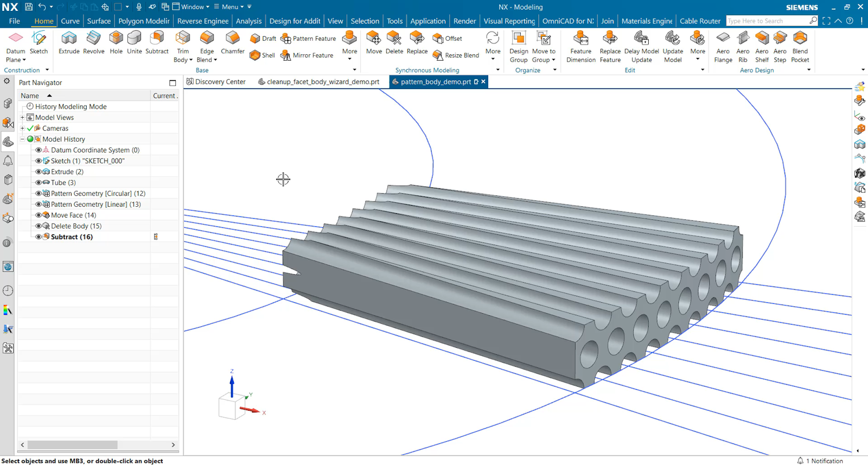Viewport: 868px width, 465px height.
Task: Toggle visibility of Delete Body (15)
Action: point(39,226)
